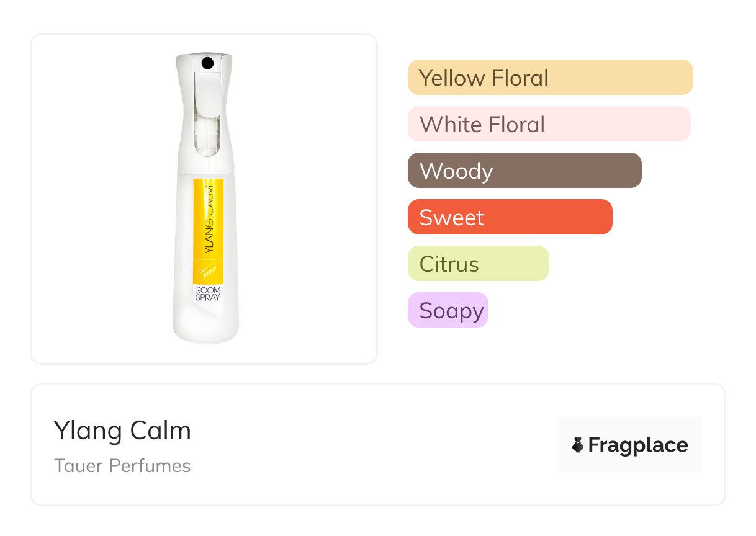Pick the orange Sweet accord bar
The height and width of the screenshot is (536, 756).
click(510, 217)
